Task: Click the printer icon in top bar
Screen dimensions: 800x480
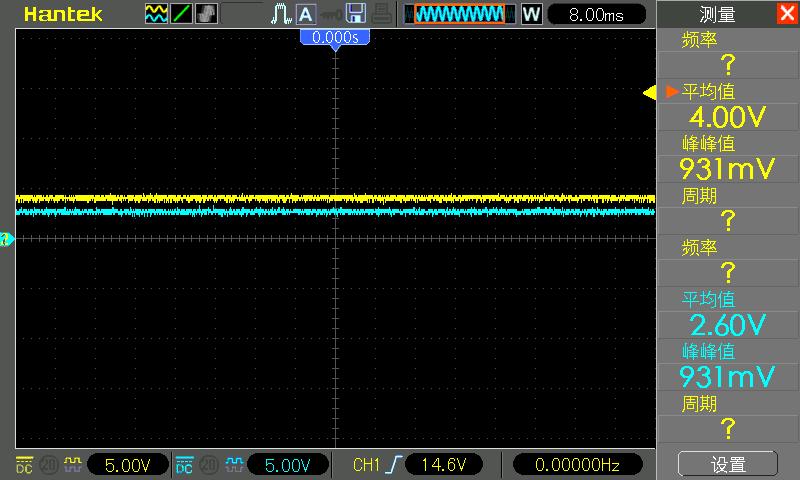Action: click(x=381, y=14)
